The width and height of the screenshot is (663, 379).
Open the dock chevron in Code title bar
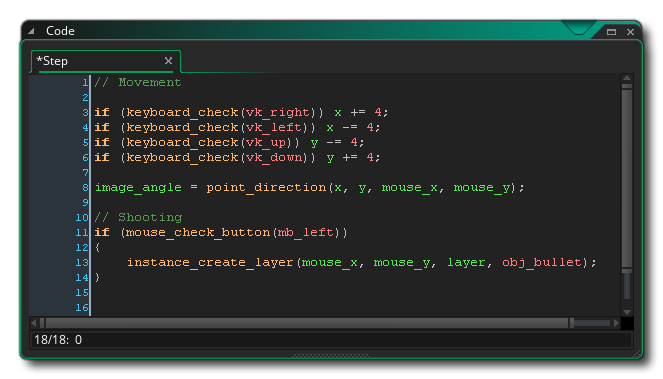click(579, 28)
